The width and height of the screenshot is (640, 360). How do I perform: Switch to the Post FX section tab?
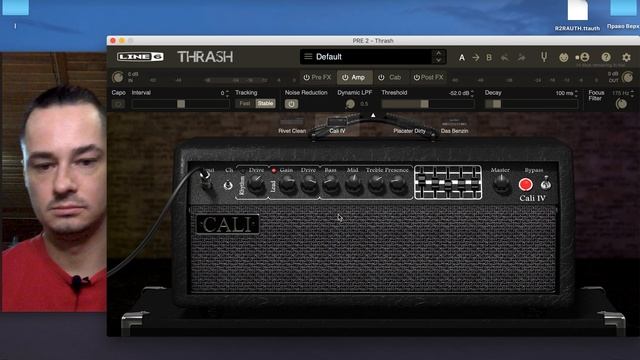[429, 77]
